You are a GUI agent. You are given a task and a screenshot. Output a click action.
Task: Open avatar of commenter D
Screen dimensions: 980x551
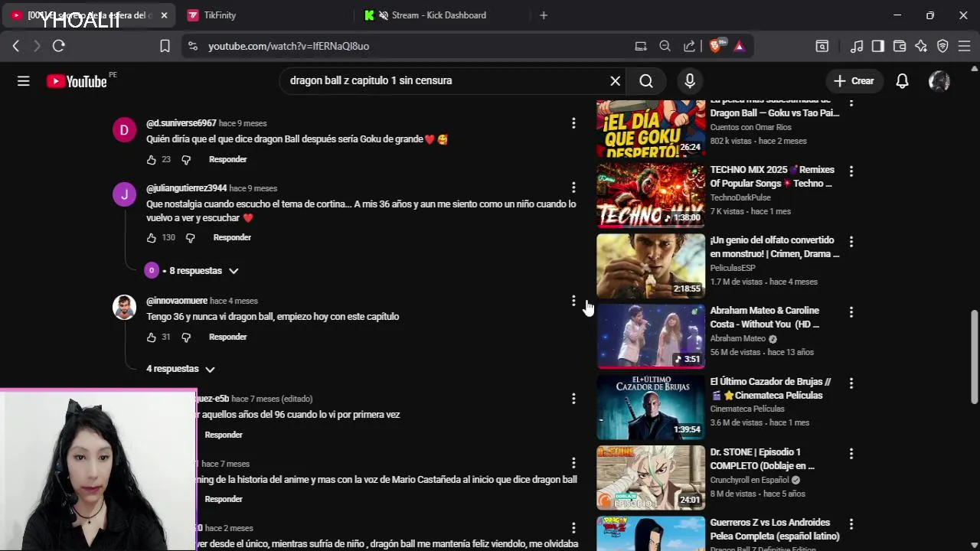[124, 130]
